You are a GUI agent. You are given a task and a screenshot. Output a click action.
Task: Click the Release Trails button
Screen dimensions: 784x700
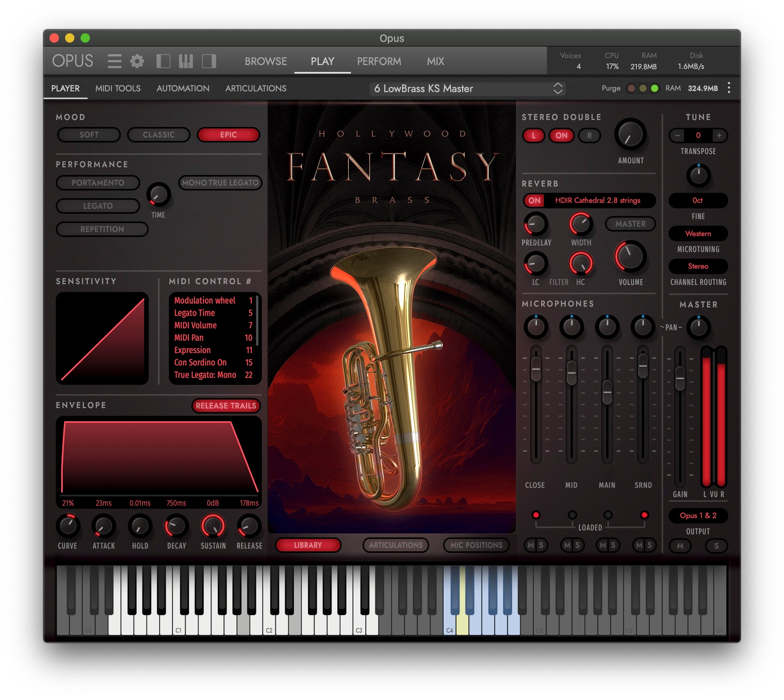226,406
